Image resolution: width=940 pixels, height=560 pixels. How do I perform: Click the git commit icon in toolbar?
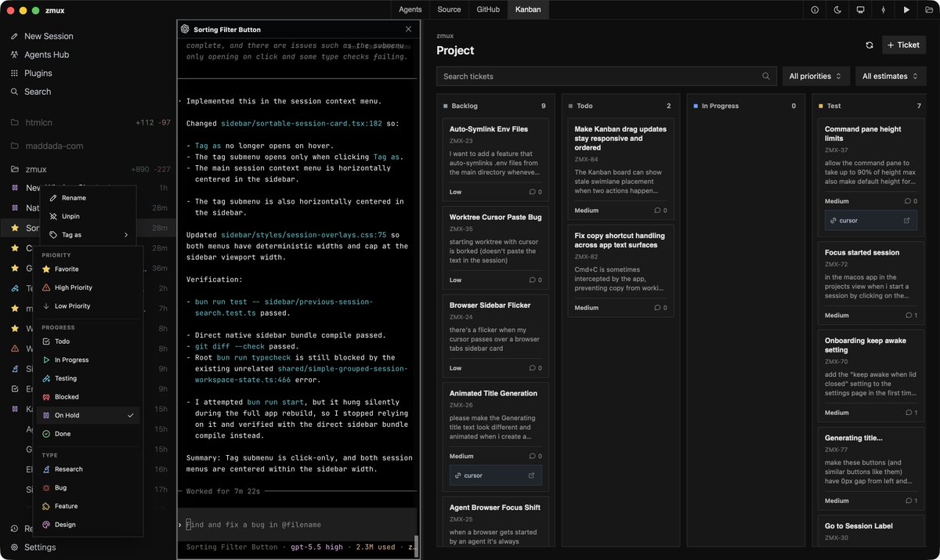click(884, 10)
